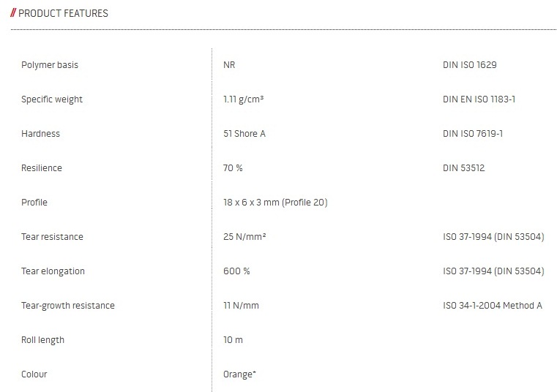Click the Tear resistance label

[52, 237]
